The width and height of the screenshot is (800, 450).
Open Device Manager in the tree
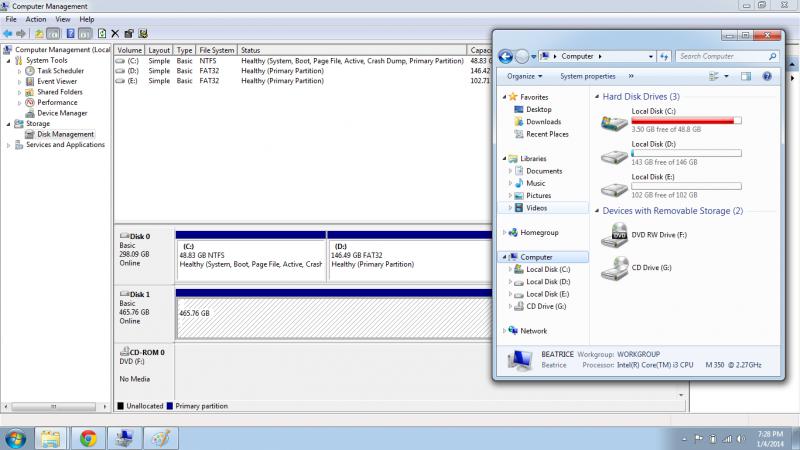point(62,113)
